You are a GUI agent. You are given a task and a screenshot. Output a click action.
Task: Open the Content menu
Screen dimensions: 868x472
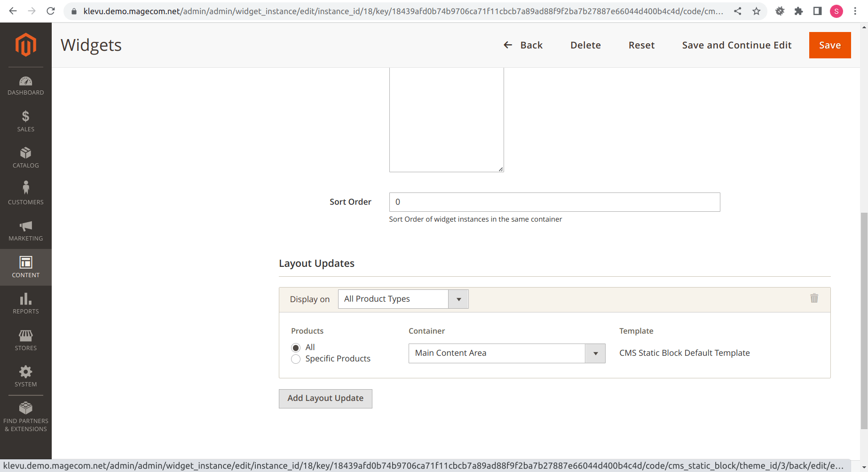(x=26, y=267)
